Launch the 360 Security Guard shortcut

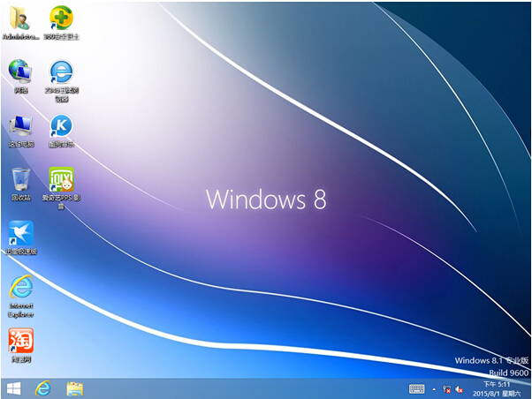tap(61, 19)
